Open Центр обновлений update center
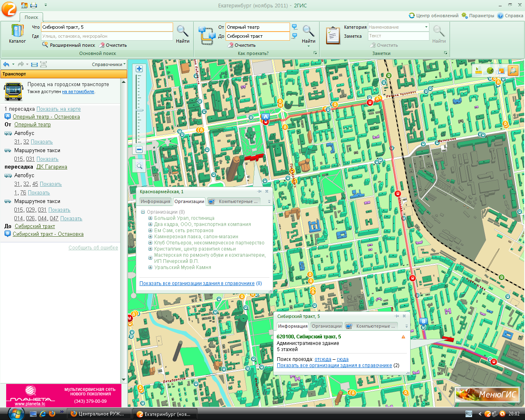Image resolution: width=525 pixels, height=420 pixels. (x=434, y=16)
